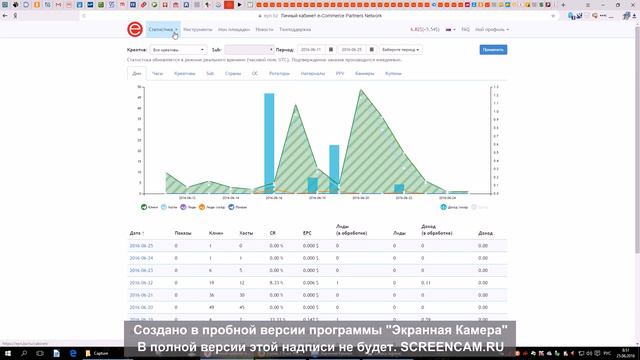Switch to the Материалы tab
Viewport: 640px width, 360px height.
pos(313,73)
